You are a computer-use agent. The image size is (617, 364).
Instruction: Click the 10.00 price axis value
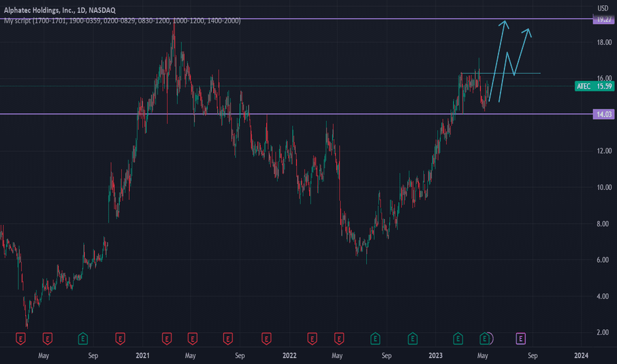pos(604,187)
